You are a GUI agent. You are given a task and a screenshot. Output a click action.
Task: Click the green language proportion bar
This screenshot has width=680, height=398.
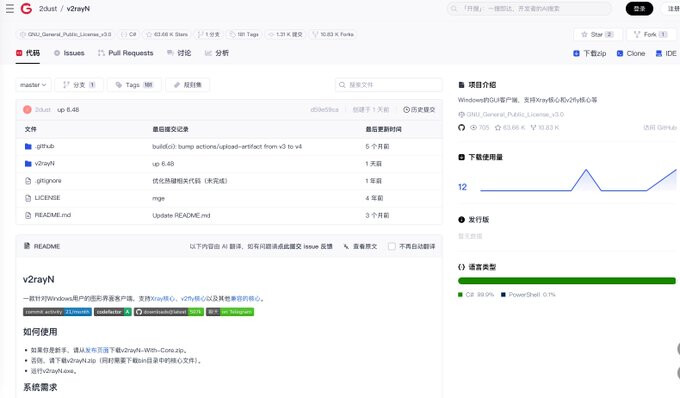point(567,281)
